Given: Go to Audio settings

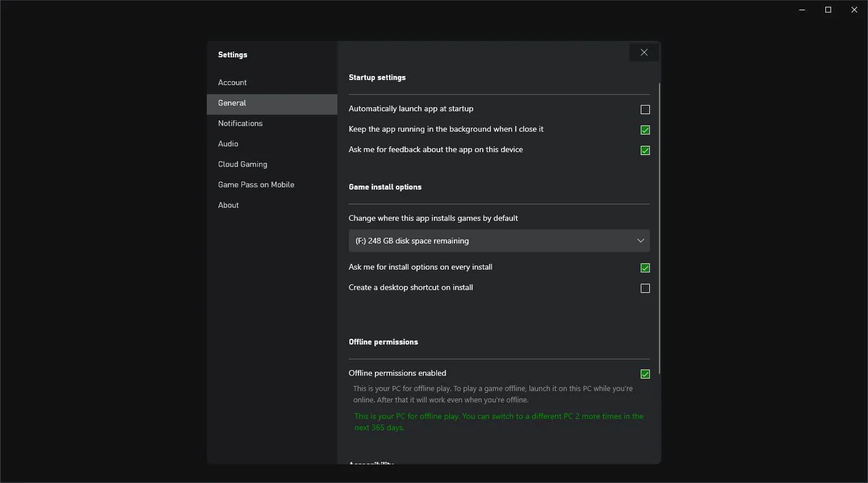Looking at the screenshot, I should tap(228, 144).
